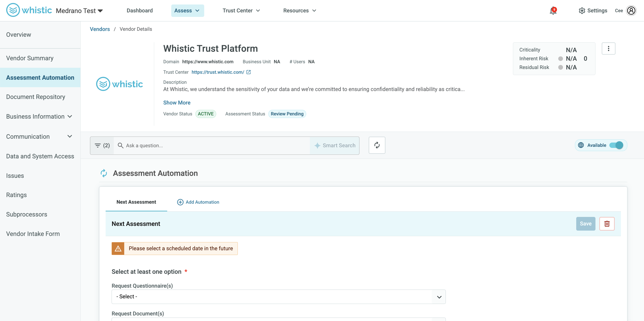The image size is (644, 321).
Task: Click the search magnifier icon
Action: point(121,145)
